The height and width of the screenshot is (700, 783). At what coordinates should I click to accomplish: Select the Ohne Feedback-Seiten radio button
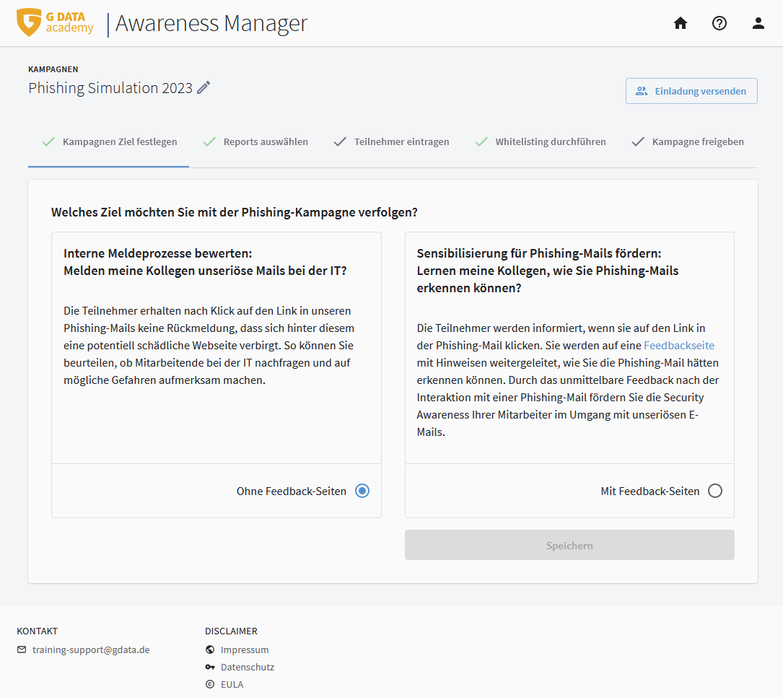pos(362,491)
